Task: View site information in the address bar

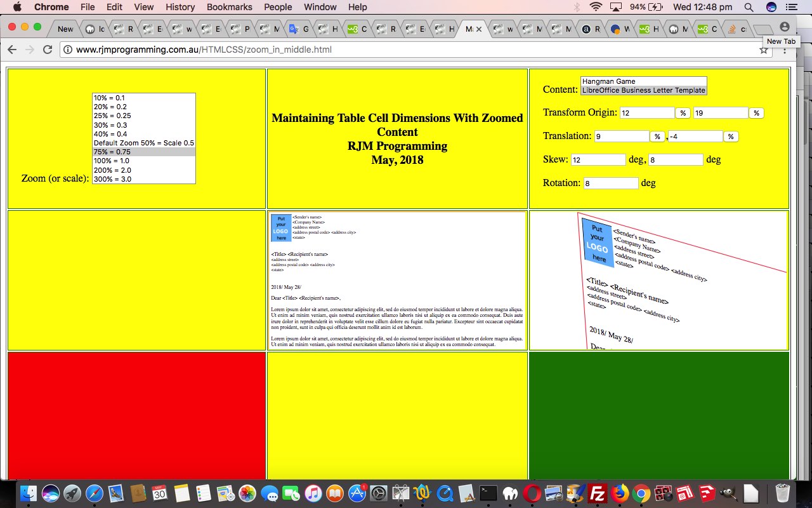Action: point(68,50)
